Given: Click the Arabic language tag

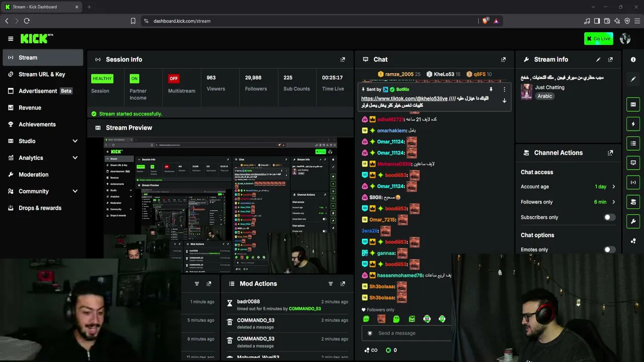Looking at the screenshot, I should (544, 96).
